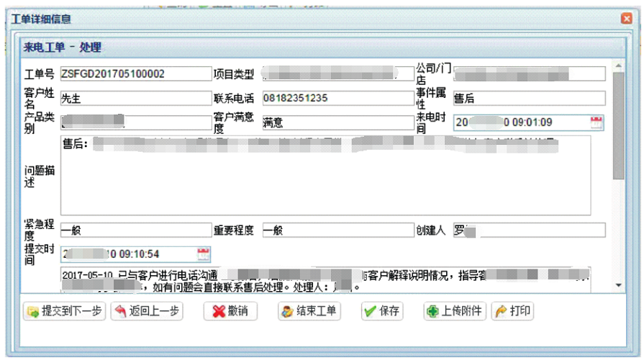644x358 pixels.
Task: Close the 工单详细信息 dialog
Action: pyautogui.click(x=626, y=19)
